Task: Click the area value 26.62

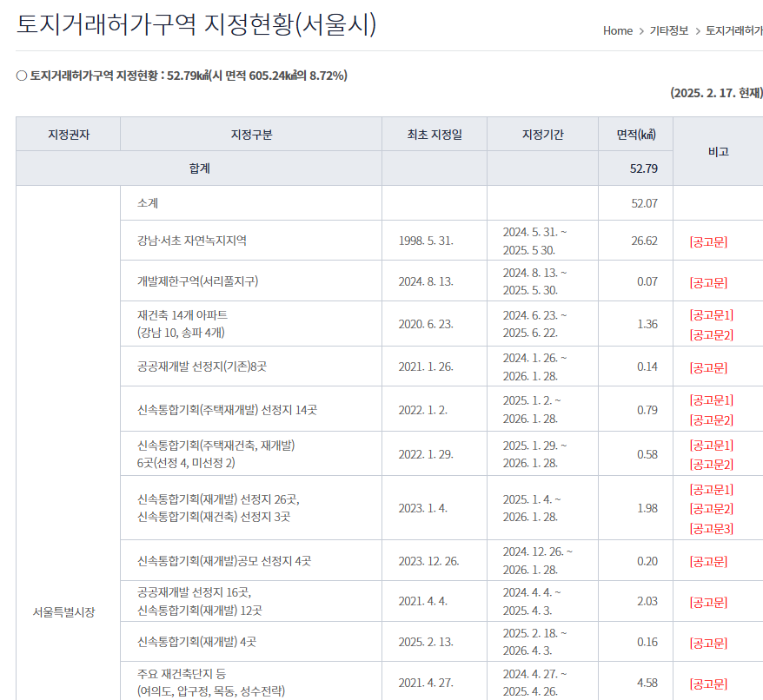Action: click(x=644, y=241)
